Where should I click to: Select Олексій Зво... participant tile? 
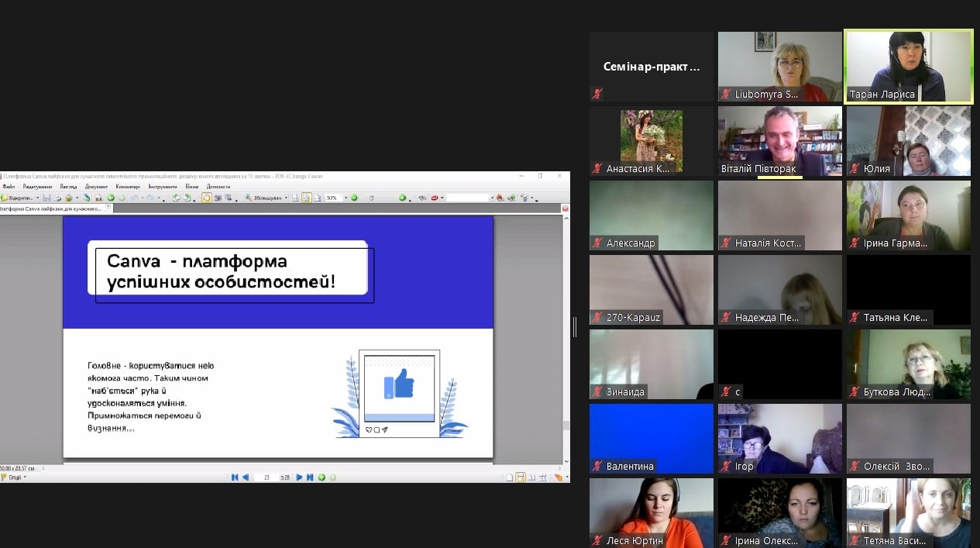(x=909, y=439)
